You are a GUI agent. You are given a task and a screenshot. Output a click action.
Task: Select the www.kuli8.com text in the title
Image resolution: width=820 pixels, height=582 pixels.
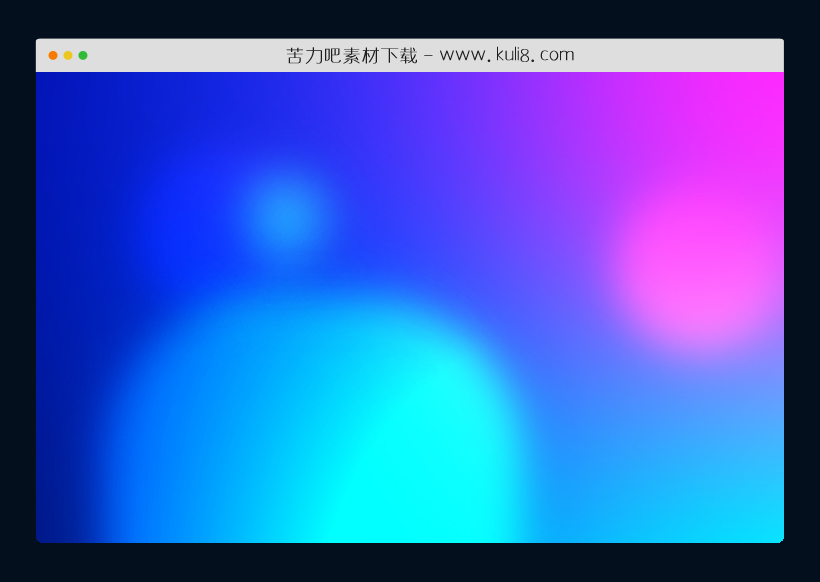pos(507,56)
